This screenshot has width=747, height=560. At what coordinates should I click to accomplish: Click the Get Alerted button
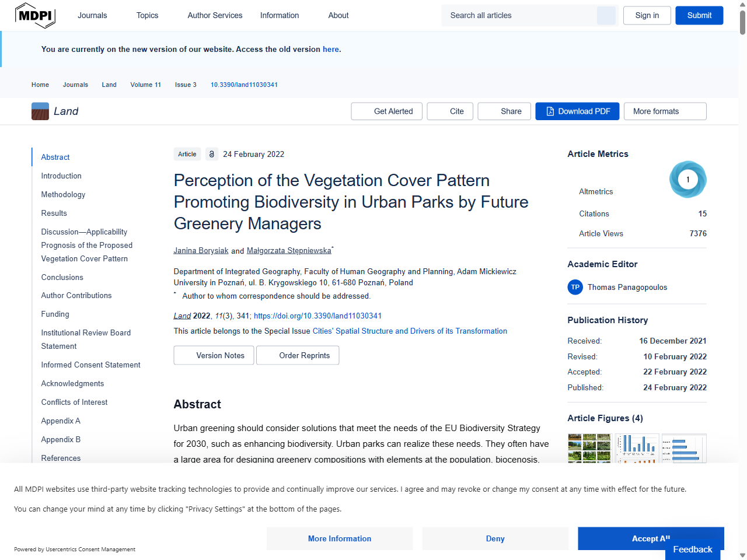coord(387,111)
